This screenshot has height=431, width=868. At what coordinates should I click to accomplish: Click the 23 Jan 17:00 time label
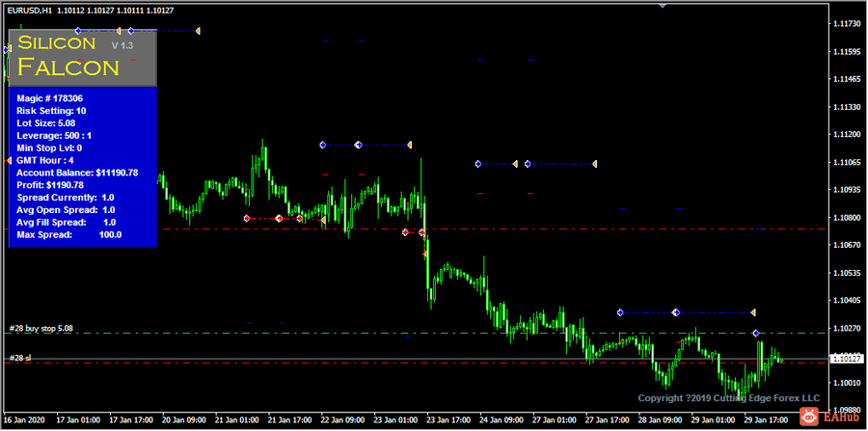point(448,420)
